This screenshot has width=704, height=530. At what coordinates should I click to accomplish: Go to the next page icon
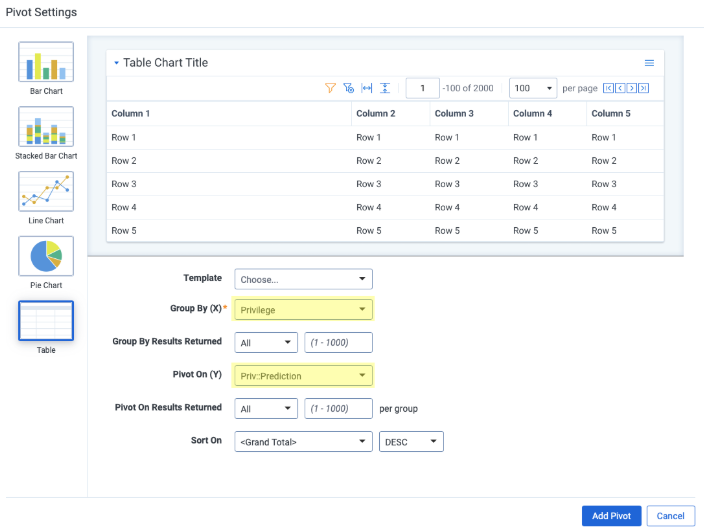click(x=632, y=88)
